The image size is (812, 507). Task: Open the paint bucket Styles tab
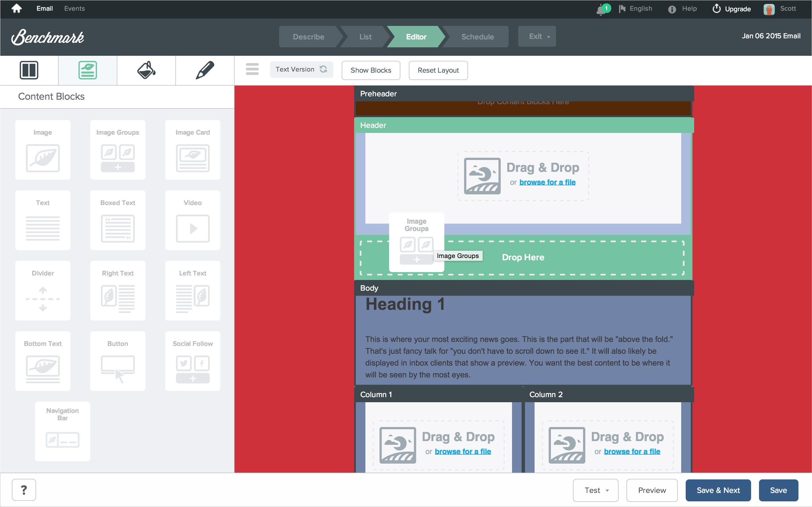click(146, 70)
